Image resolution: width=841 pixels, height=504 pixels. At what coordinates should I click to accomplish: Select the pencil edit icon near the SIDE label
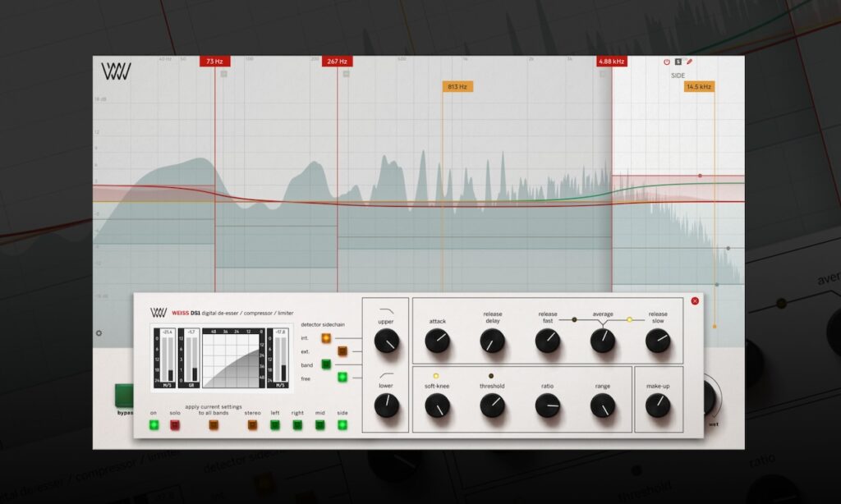(x=690, y=62)
